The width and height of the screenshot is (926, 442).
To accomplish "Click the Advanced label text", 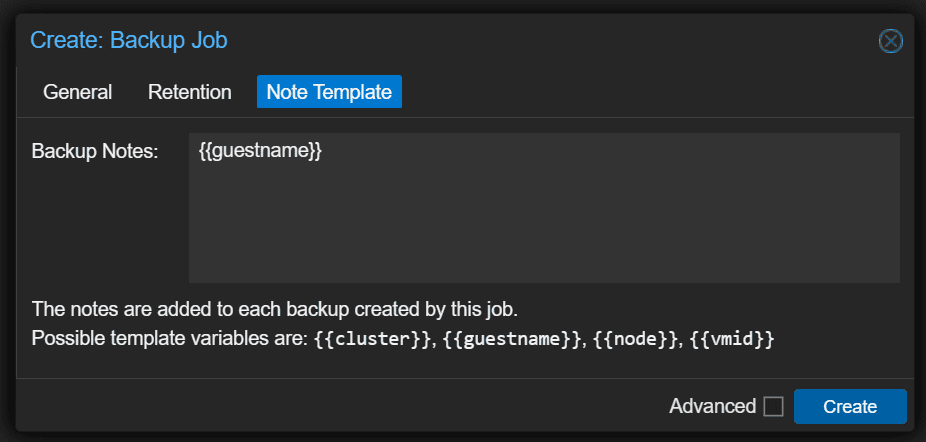I will tap(712, 407).
